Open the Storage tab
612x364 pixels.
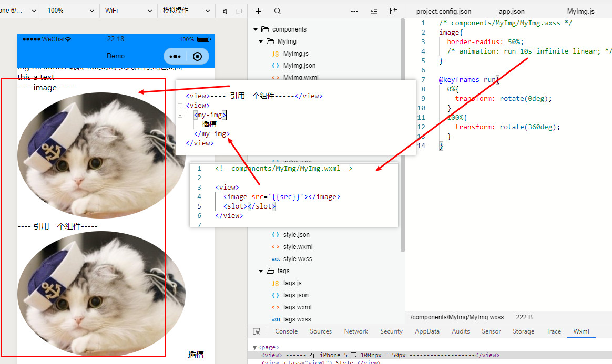(523, 331)
